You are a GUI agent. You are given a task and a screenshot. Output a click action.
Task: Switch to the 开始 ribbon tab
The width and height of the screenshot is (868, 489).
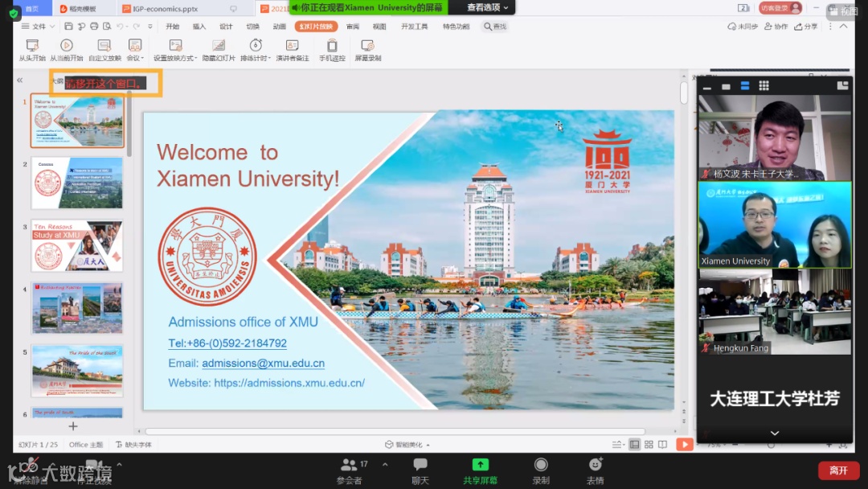pos(173,26)
